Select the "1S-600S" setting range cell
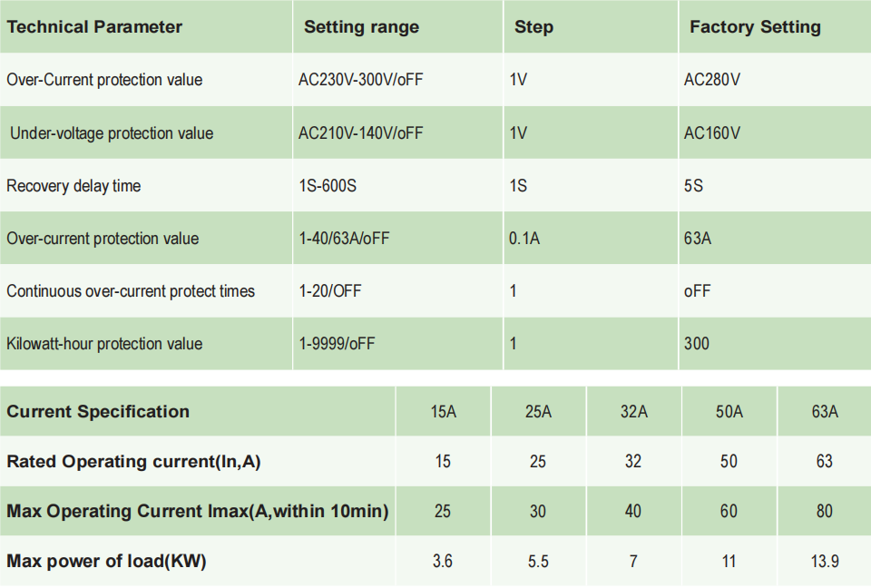 pos(328,186)
